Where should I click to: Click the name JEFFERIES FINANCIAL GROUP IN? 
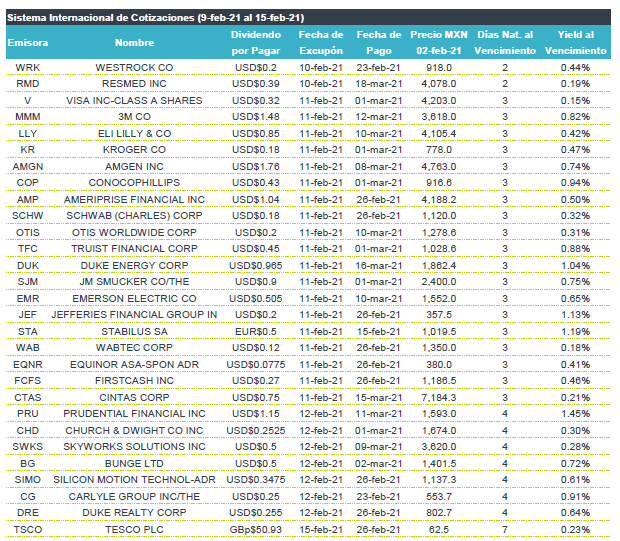(134, 315)
